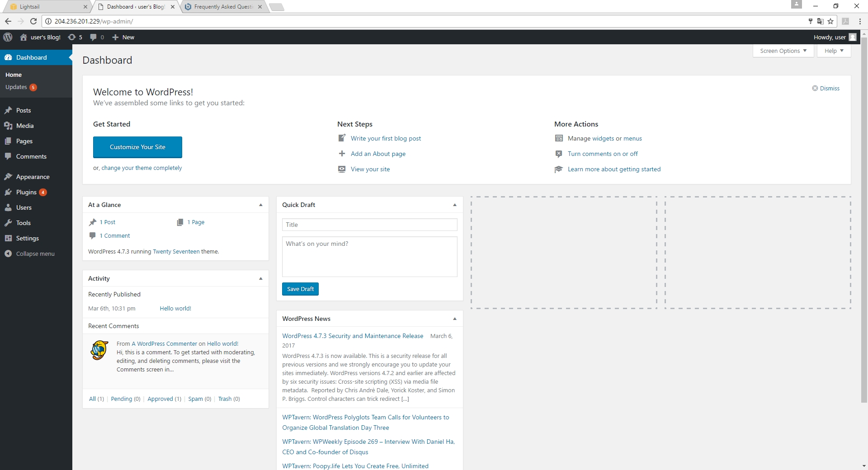Collapse the Activity panel
The width and height of the screenshot is (868, 470).
coord(261,278)
